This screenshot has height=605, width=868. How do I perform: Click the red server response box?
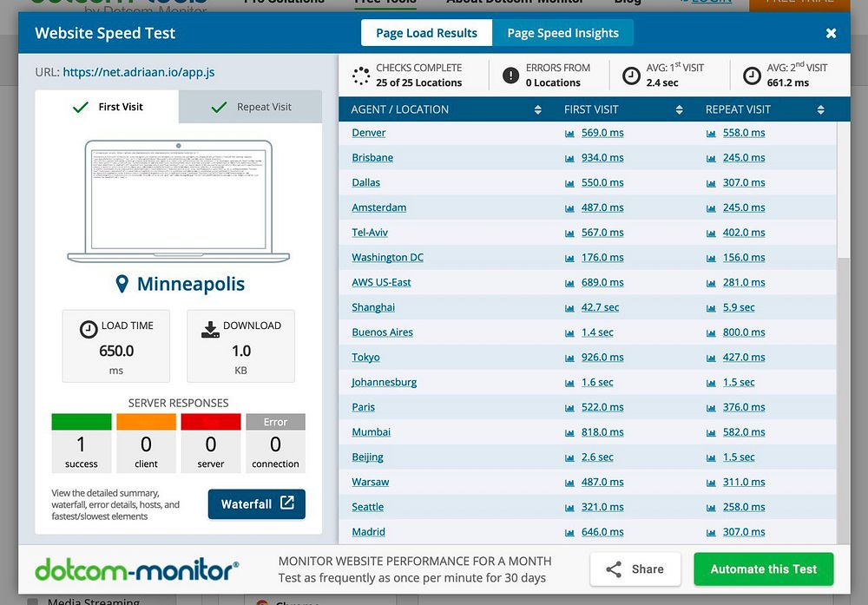click(x=211, y=444)
